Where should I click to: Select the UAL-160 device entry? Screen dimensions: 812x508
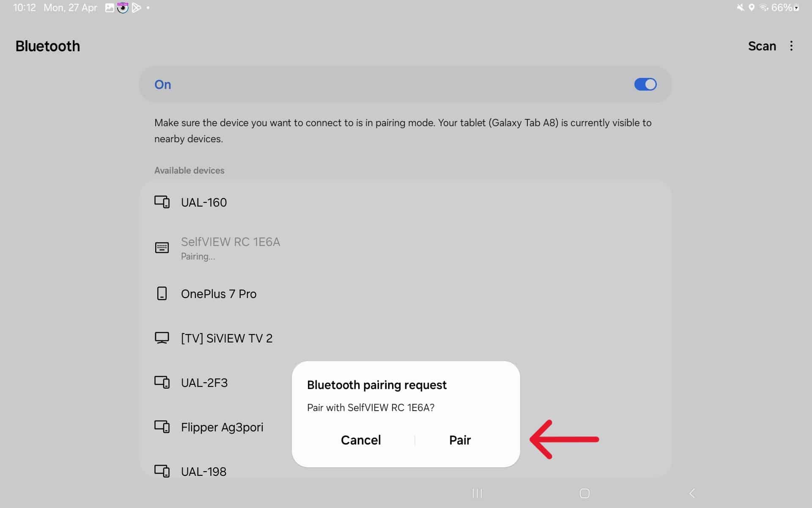pyautogui.click(x=204, y=202)
